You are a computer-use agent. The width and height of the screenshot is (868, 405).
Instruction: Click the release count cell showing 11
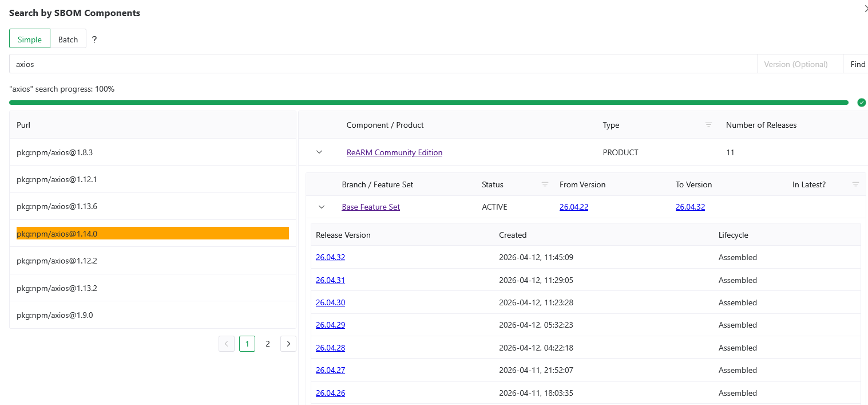point(730,152)
